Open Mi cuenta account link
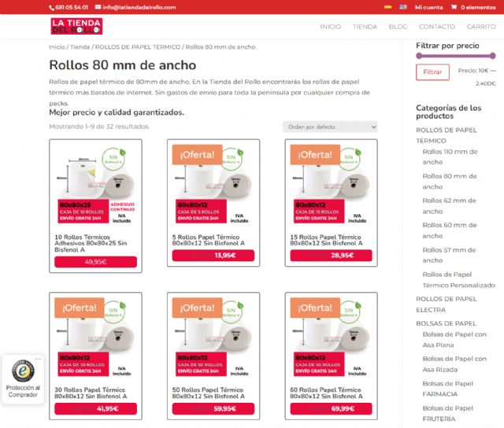The width and height of the screenshot is (504, 428). [x=428, y=7]
